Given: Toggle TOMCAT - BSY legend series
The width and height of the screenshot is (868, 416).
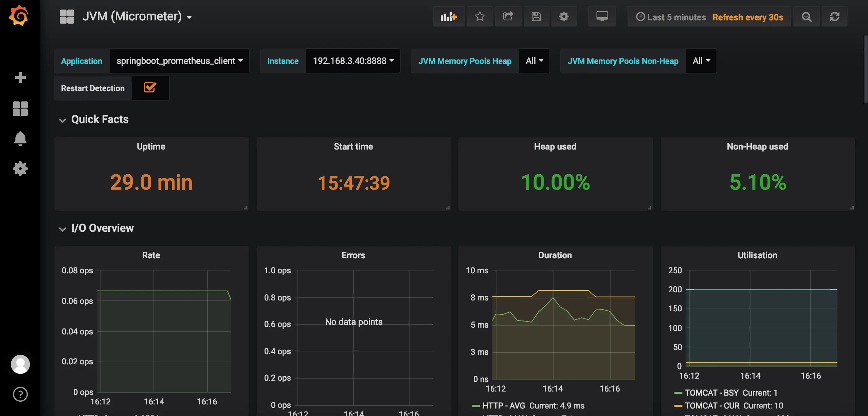Looking at the screenshot, I should coord(711,393).
